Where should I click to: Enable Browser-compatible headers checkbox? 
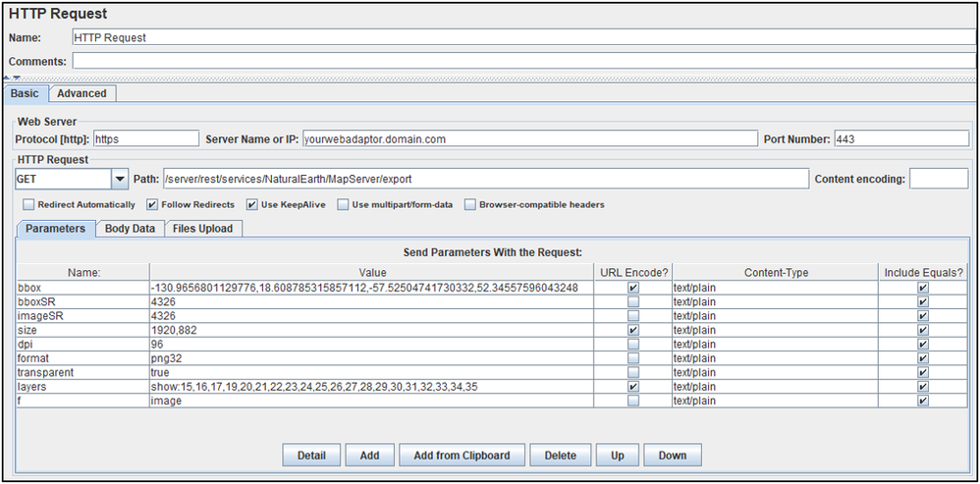tap(470, 205)
